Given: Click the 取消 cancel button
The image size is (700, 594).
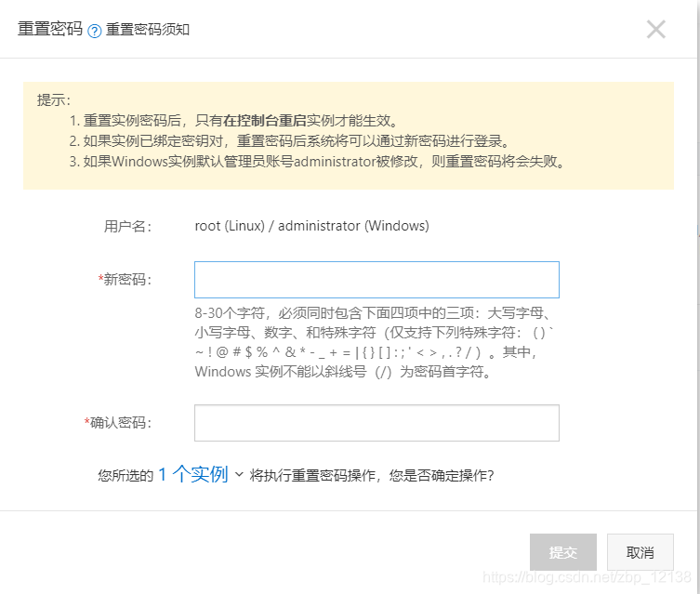Looking at the screenshot, I should (x=641, y=552).
